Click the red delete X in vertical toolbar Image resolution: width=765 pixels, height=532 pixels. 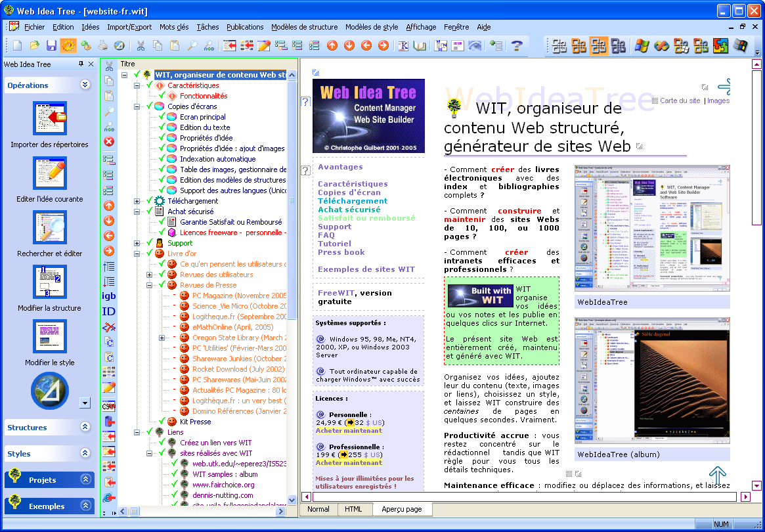[109, 141]
